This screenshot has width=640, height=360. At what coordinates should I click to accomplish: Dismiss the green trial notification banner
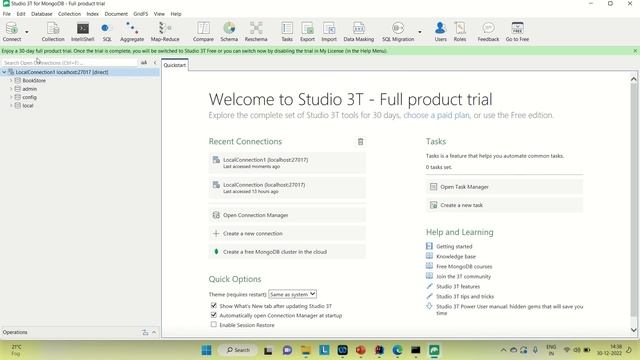coord(635,51)
